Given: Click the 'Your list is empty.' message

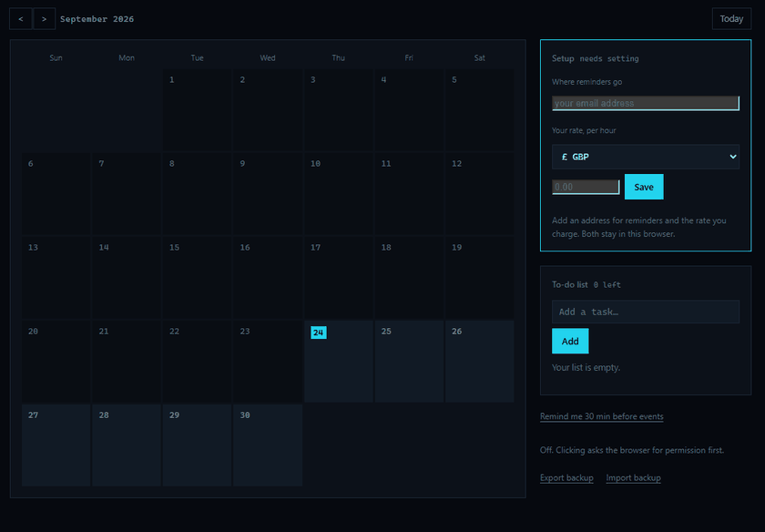Looking at the screenshot, I should pyautogui.click(x=586, y=367).
